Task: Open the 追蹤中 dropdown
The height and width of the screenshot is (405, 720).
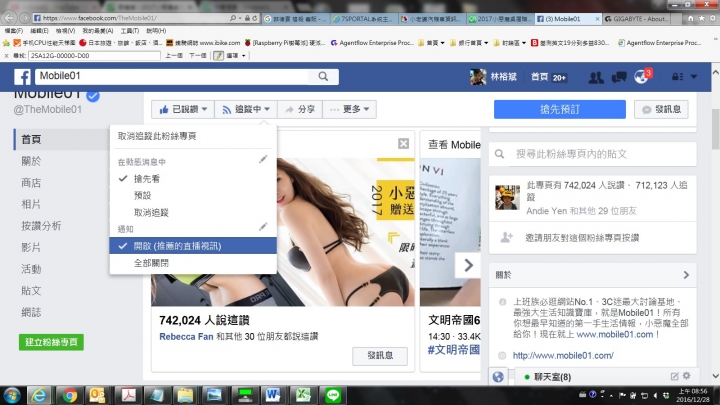Action: coord(246,109)
